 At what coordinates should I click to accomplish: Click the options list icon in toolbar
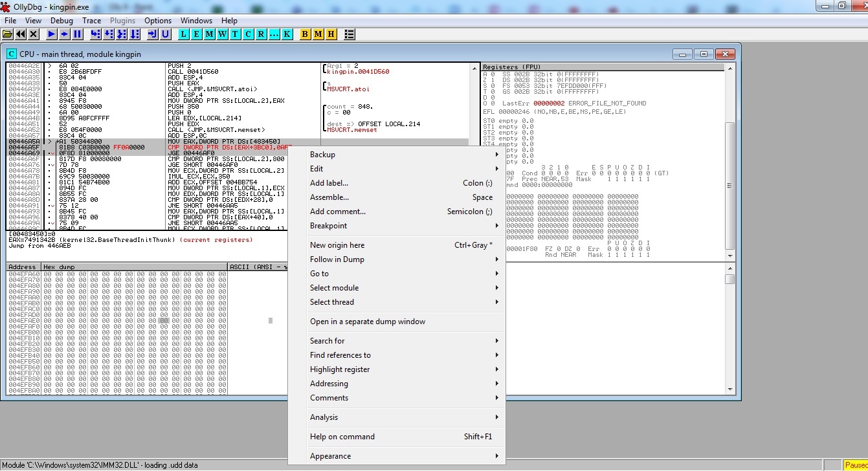pos(350,34)
